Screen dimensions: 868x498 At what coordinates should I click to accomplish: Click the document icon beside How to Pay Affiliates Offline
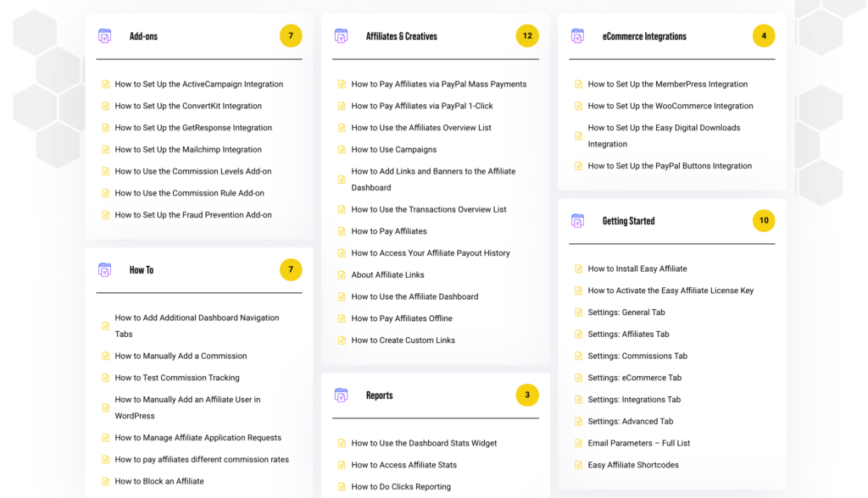coord(341,318)
